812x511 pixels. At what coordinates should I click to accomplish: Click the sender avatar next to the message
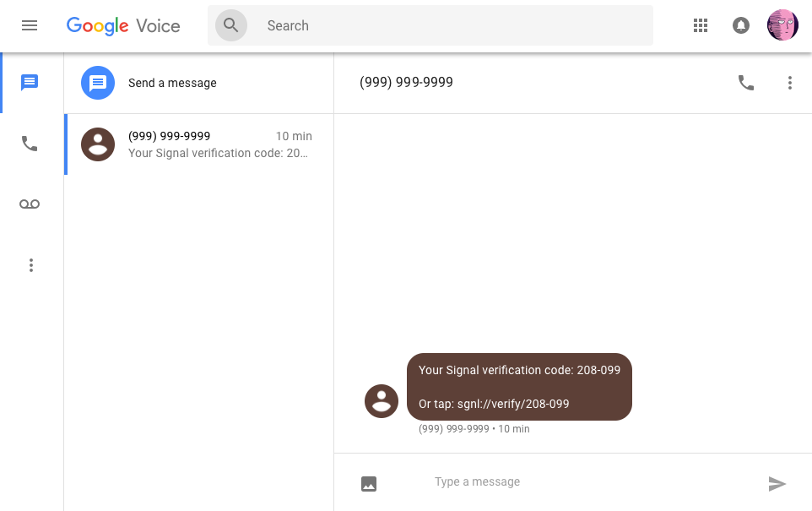(382, 400)
